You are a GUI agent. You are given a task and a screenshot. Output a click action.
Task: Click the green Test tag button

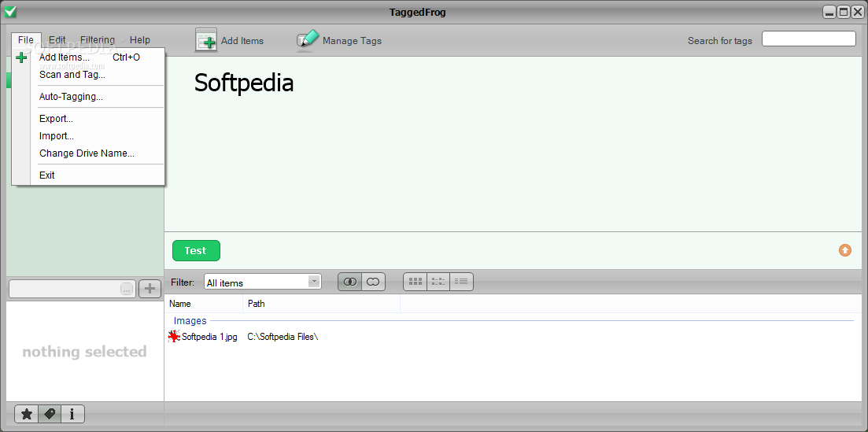click(x=196, y=250)
